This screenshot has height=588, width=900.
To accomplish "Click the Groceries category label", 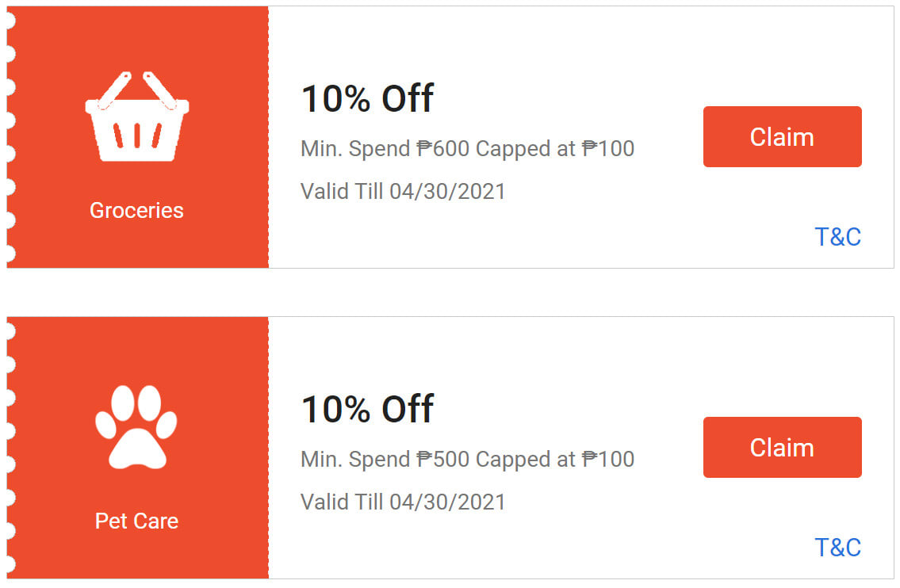I will point(136,210).
